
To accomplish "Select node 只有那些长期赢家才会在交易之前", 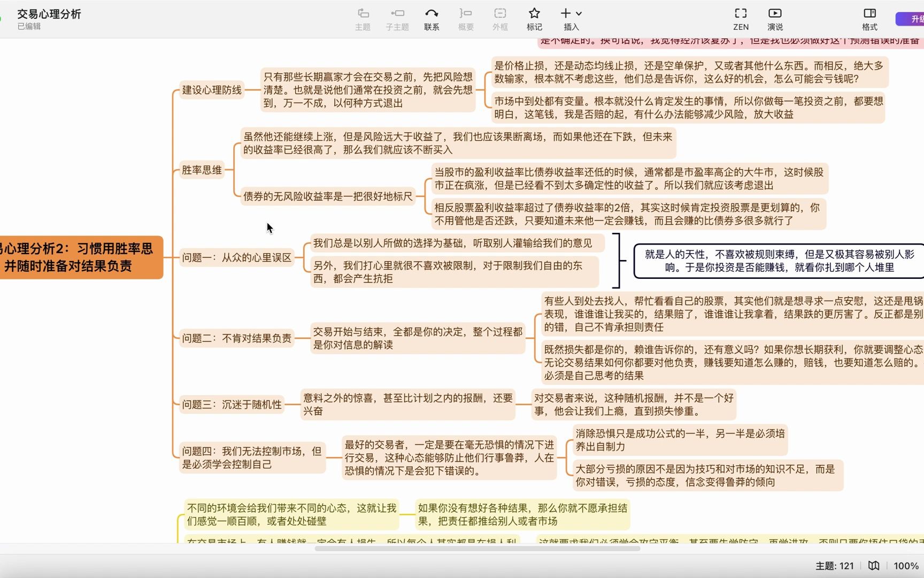I will 368,90.
